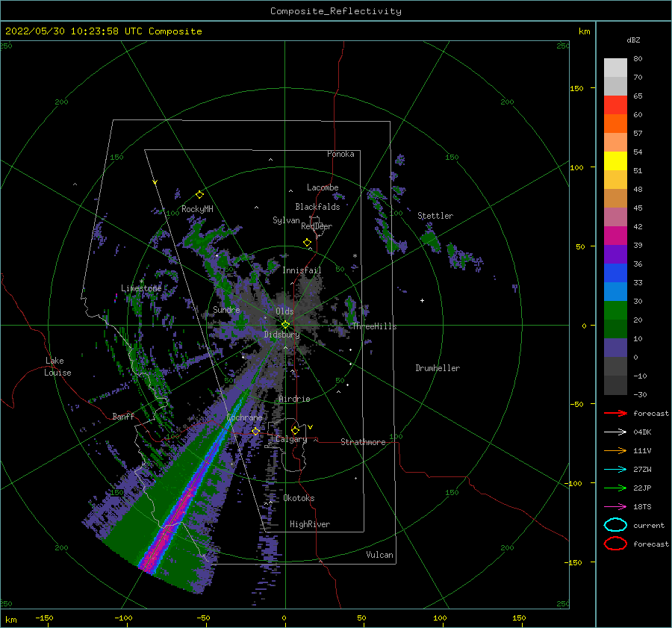Click the Sundre label
This screenshot has height=628, width=672.
[x=226, y=309]
